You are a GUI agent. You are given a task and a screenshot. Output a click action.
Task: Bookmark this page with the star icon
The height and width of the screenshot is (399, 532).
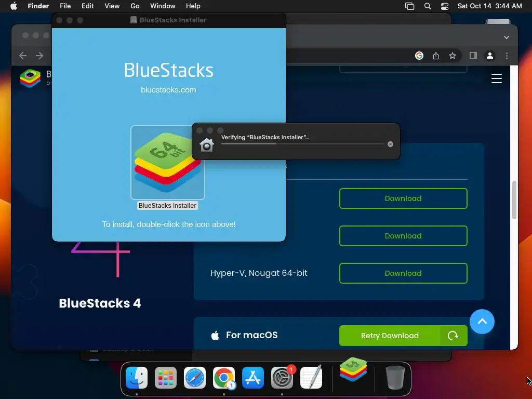[x=453, y=56]
